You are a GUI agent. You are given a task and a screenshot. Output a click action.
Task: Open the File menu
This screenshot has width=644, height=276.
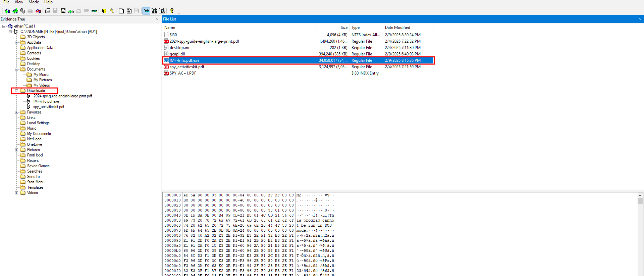6,2
